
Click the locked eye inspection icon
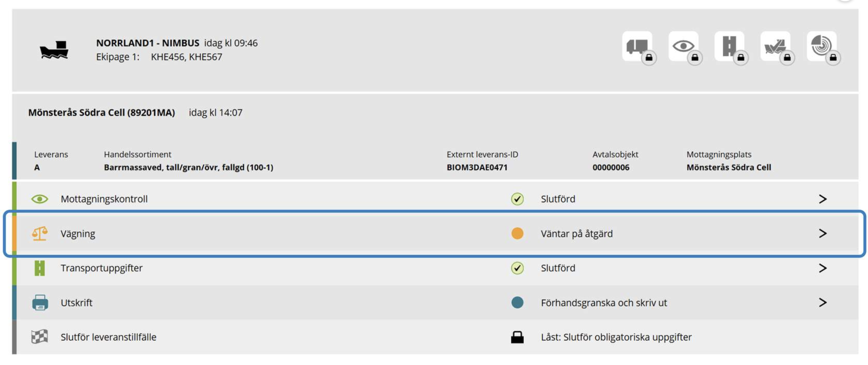pyautogui.click(x=683, y=46)
